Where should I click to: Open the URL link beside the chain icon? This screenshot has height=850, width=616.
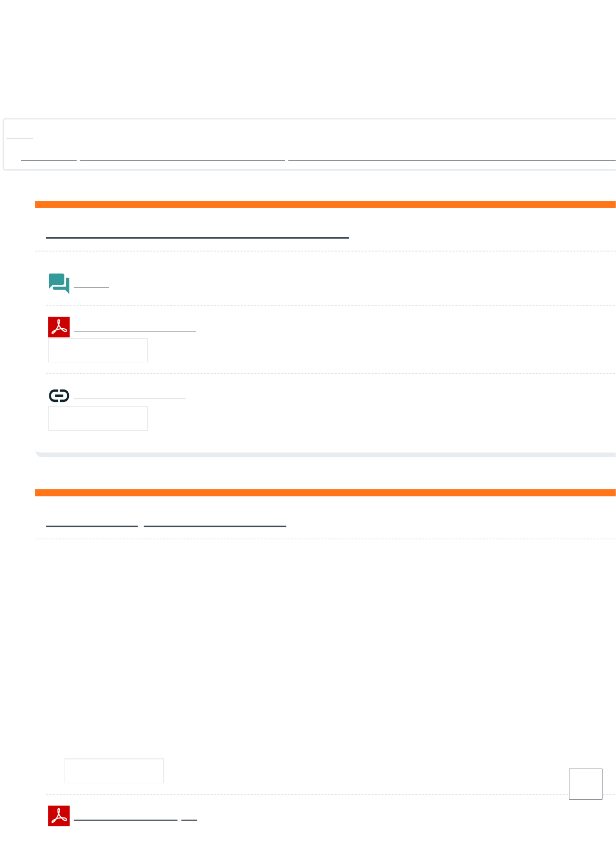click(x=129, y=397)
